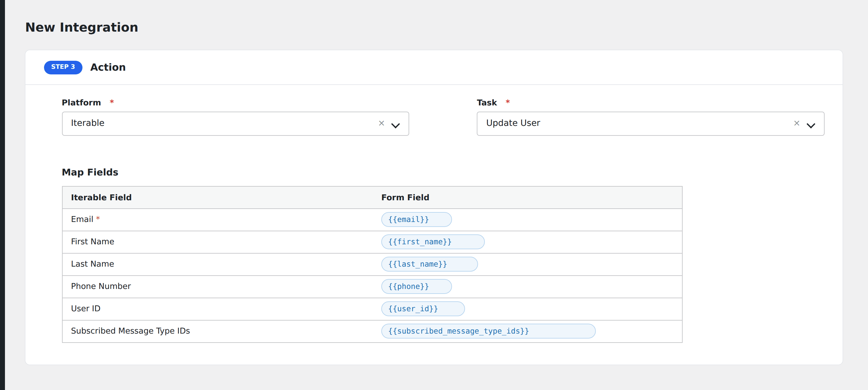Click the User ID row label
The image size is (868, 390).
point(86,308)
